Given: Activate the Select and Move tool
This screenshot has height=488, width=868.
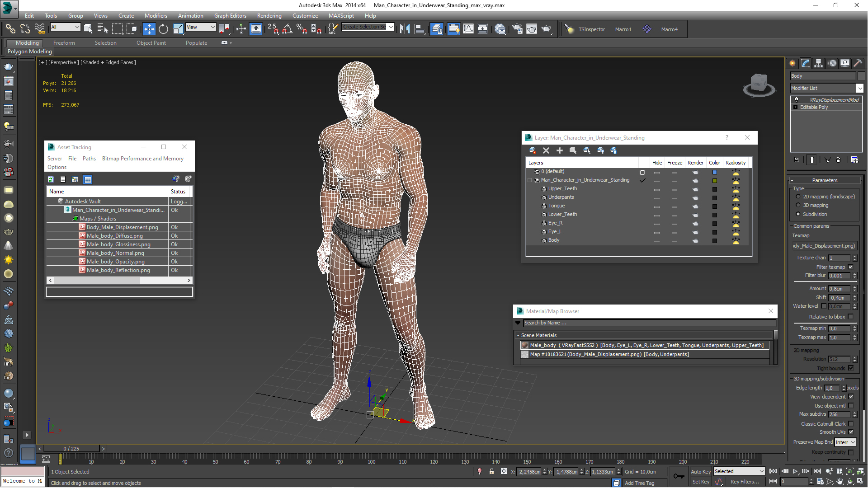Looking at the screenshot, I should (x=149, y=29).
